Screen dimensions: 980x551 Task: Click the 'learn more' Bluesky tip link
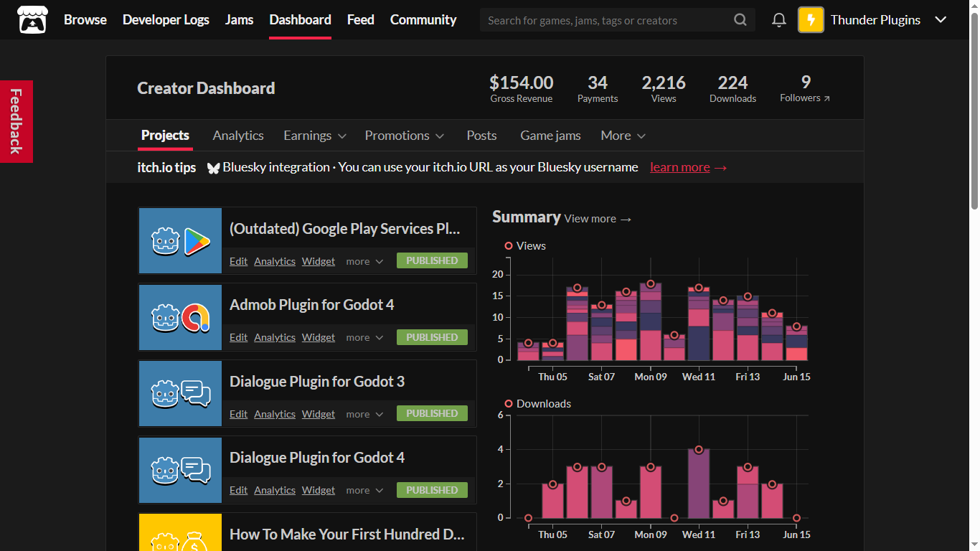[680, 168]
